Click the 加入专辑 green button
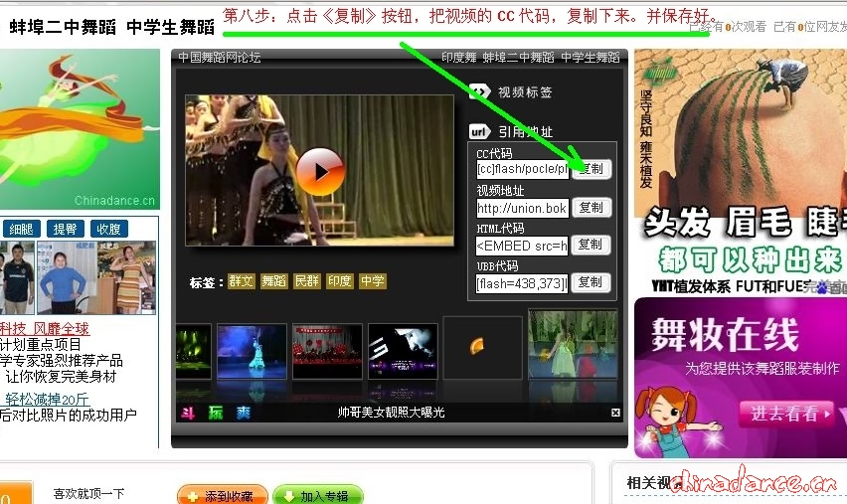The image size is (847, 504). [318, 495]
